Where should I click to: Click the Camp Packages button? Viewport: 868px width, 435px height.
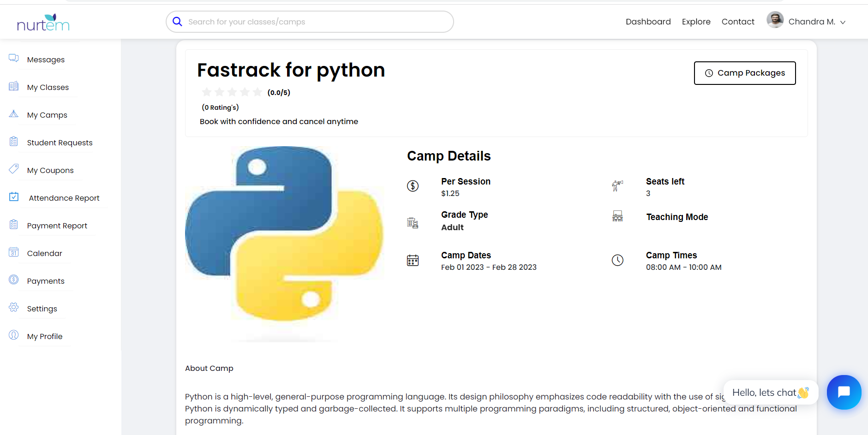[x=744, y=73]
